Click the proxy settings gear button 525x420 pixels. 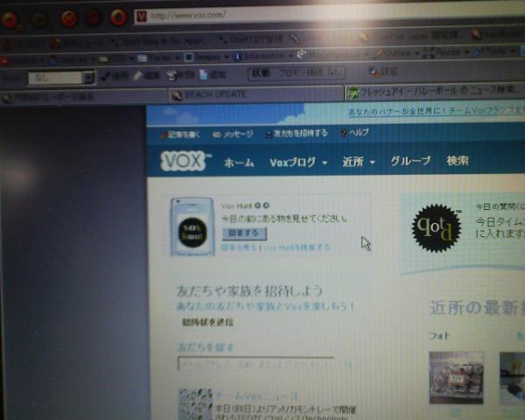point(383,72)
